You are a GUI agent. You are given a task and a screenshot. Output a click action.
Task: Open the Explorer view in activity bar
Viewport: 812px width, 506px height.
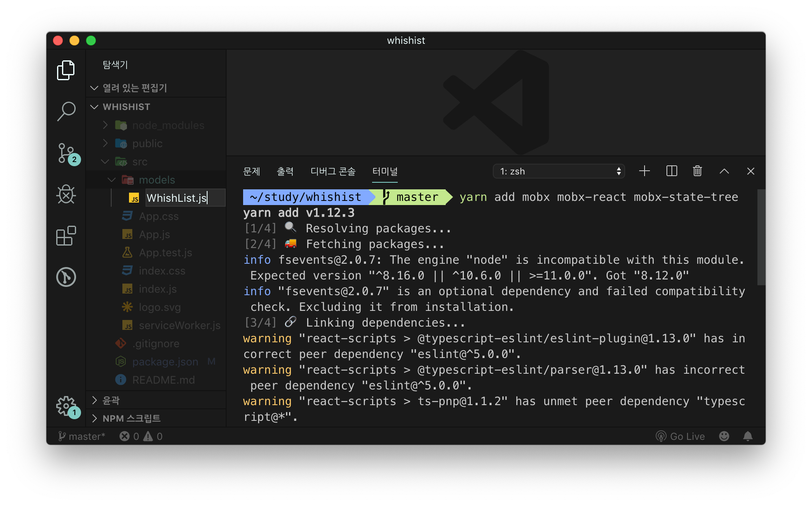[66, 70]
